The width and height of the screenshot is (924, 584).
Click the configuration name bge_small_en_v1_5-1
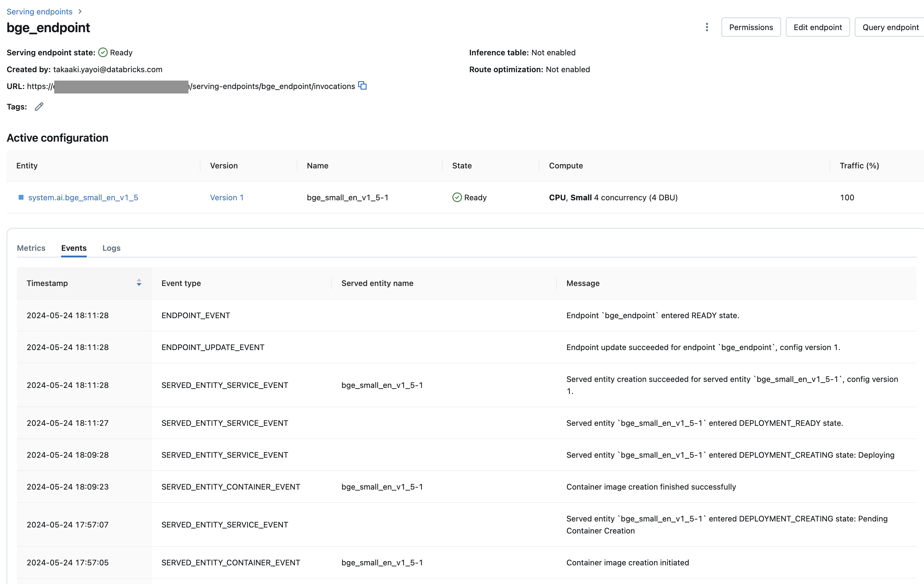348,198
